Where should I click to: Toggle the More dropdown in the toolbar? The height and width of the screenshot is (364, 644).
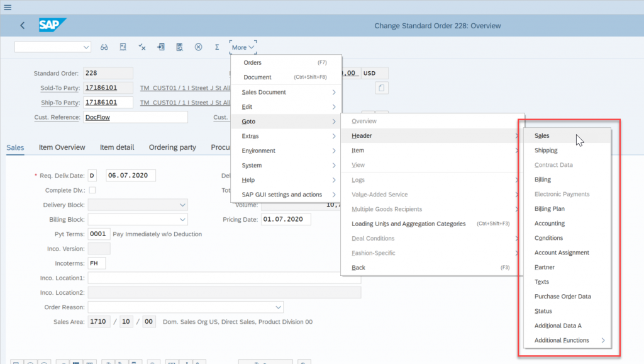coord(243,47)
